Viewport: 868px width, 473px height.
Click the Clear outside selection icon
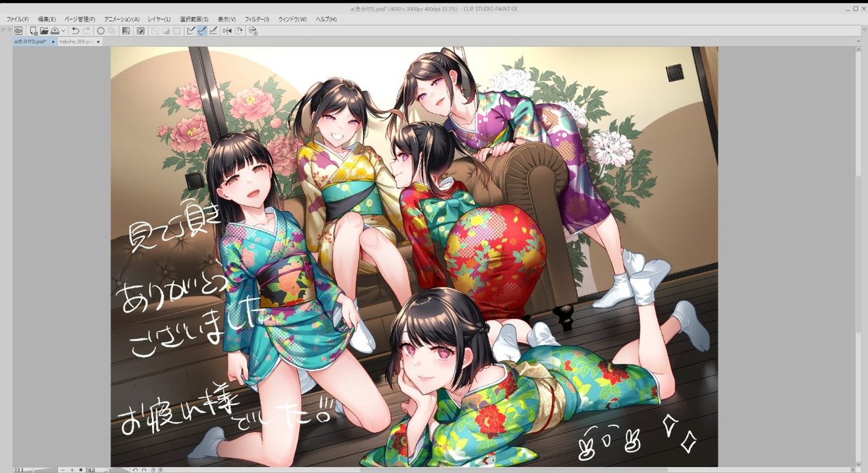pyautogui.click(x=111, y=31)
